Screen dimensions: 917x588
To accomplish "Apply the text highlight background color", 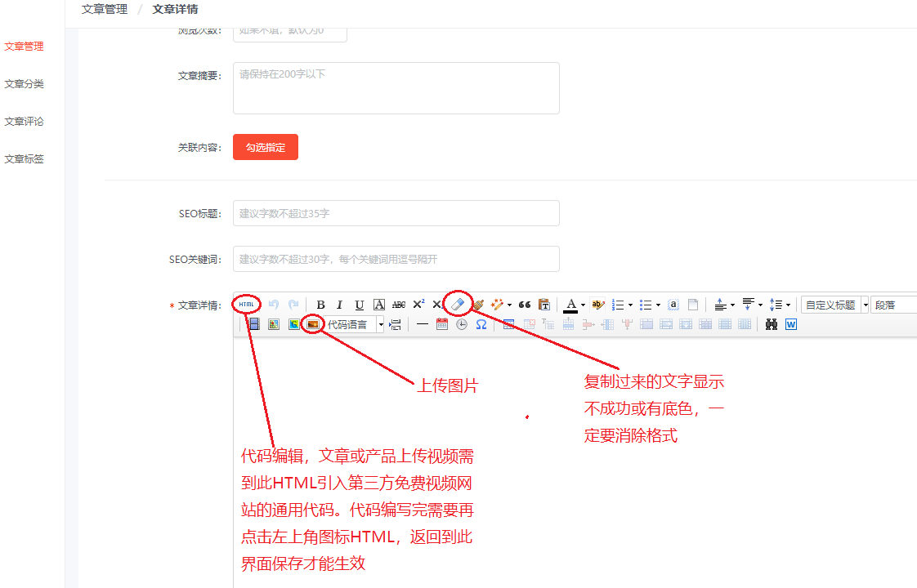I will pyautogui.click(x=597, y=305).
